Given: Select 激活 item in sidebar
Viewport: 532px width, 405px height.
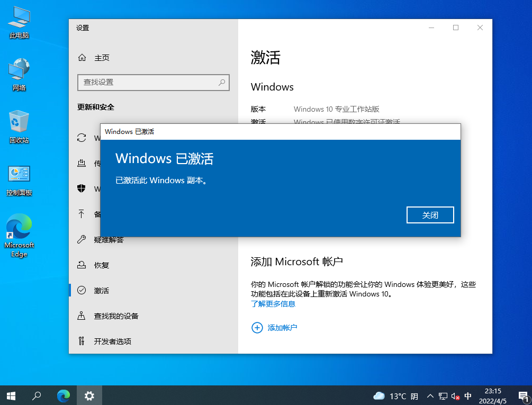Looking at the screenshot, I should pos(102,291).
